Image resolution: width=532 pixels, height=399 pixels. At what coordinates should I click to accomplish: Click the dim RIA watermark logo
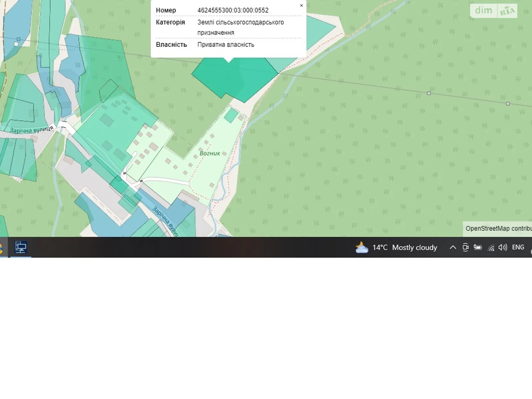click(493, 11)
